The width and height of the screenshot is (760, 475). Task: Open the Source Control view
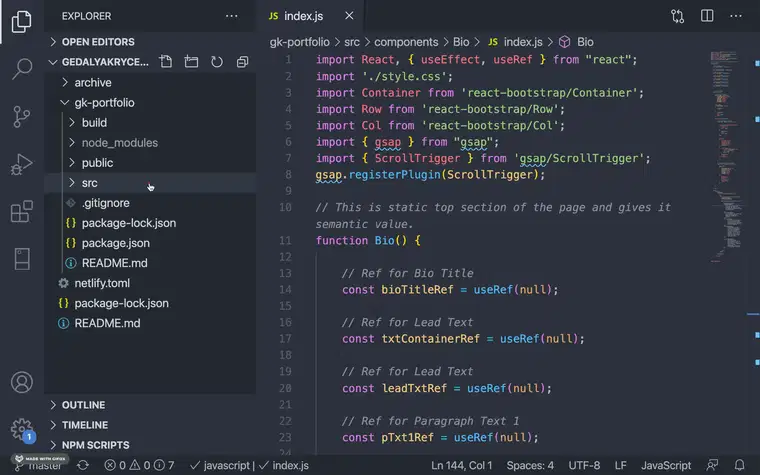pyautogui.click(x=21, y=116)
